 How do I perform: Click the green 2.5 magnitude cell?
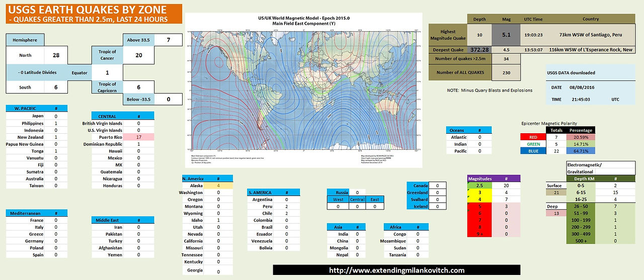pyautogui.click(x=479, y=185)
